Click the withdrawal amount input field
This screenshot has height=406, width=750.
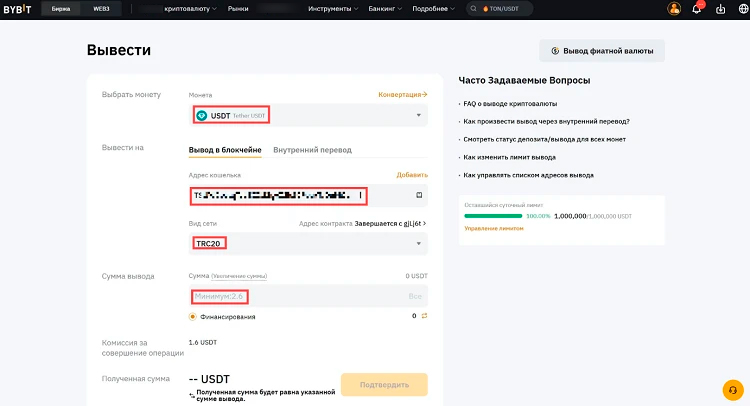(x=308, y=296)
